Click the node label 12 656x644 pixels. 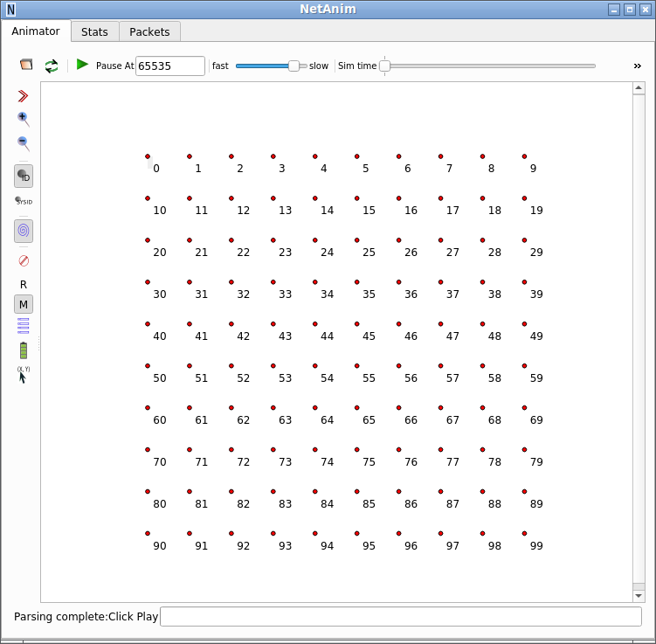(244, 211)
